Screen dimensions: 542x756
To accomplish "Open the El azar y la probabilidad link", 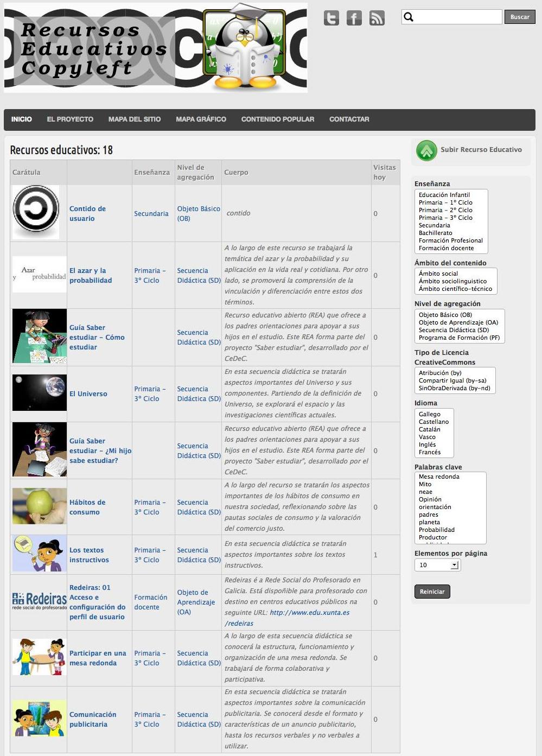I will [x=91, y=275].
